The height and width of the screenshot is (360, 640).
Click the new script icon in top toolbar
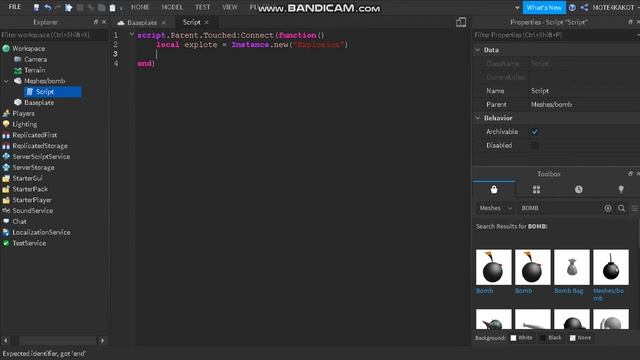click(69, 7)
